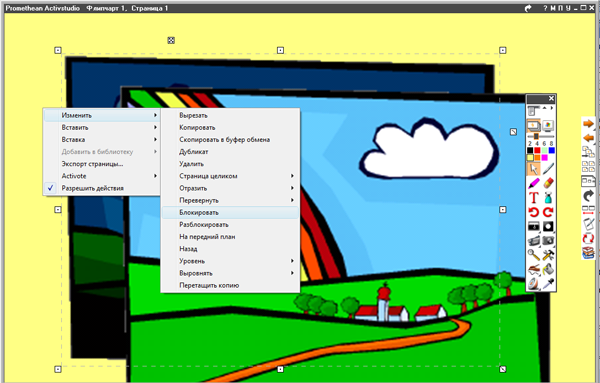Go to next page orange arrow
The image size is (600, 383).
pos(589,123)
